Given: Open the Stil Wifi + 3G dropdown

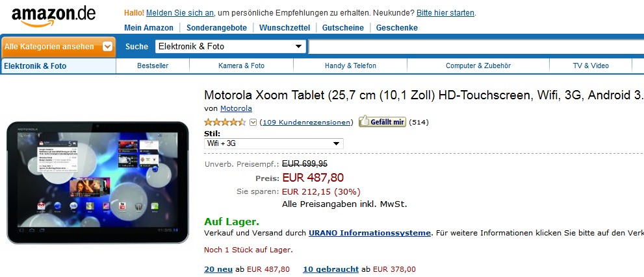Looking at the screenshot, I should tap(274, 143).
